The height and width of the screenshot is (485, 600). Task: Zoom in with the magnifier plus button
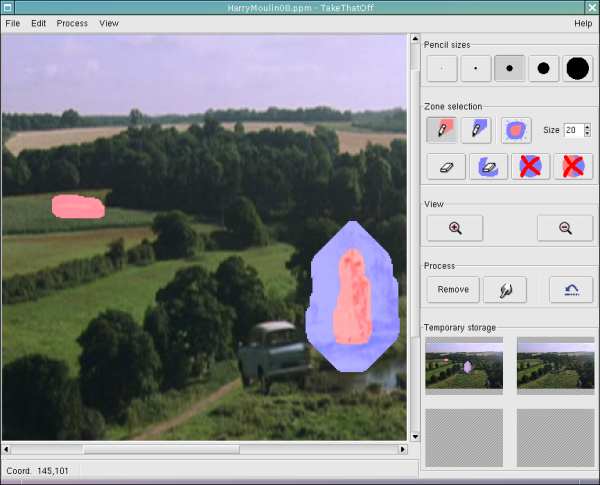tap(455, 228)
